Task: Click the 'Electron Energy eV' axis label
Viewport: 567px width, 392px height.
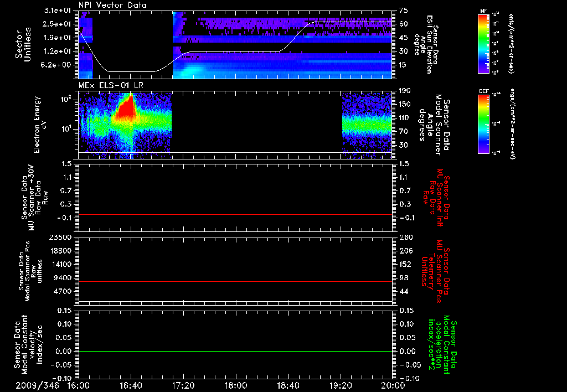Action: (x=40, y=125)
